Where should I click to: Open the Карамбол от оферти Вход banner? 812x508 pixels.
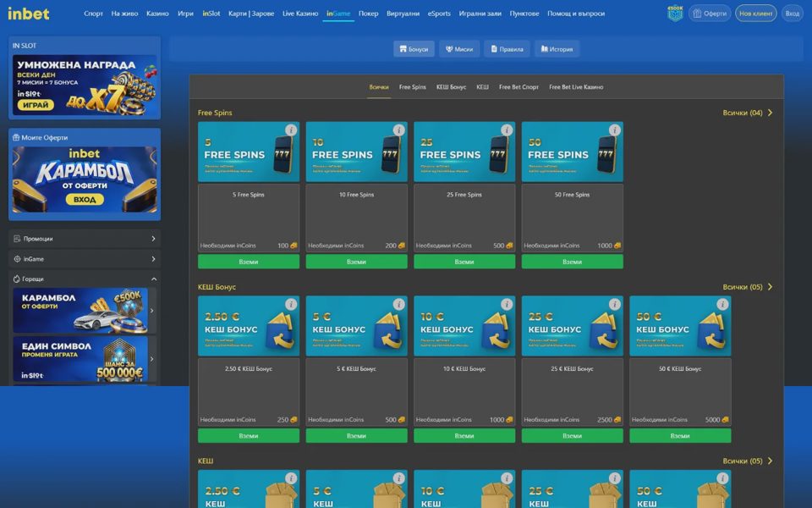85,179
